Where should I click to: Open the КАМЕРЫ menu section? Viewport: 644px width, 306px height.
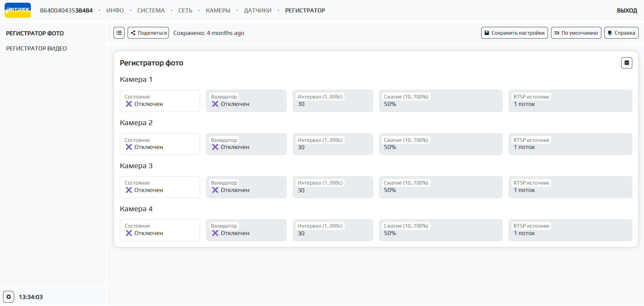coord(218,10)
